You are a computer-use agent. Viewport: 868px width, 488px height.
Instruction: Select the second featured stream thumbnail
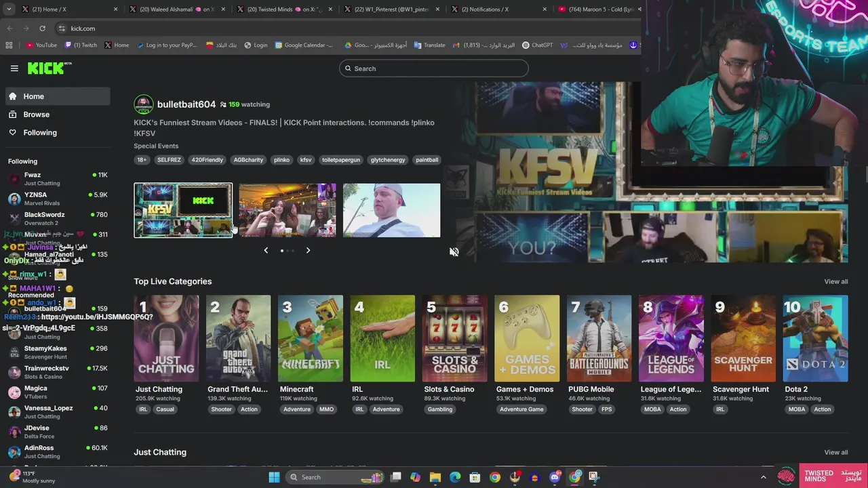287,210
